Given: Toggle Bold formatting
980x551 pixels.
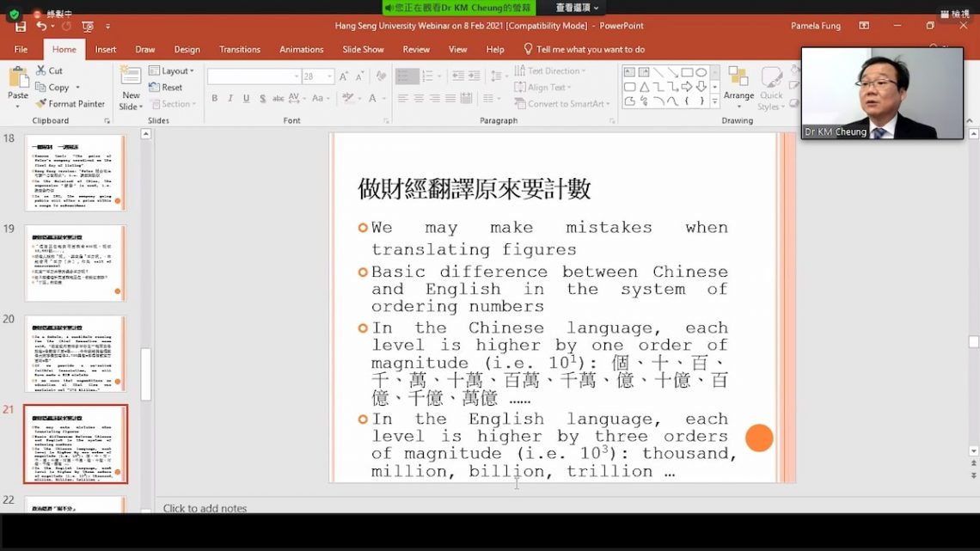Looking at the screenshot, I should click(215, 99).
